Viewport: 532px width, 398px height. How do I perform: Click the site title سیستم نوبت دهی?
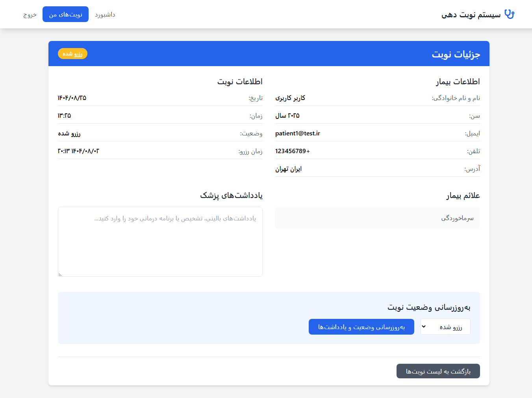(471, 15)
